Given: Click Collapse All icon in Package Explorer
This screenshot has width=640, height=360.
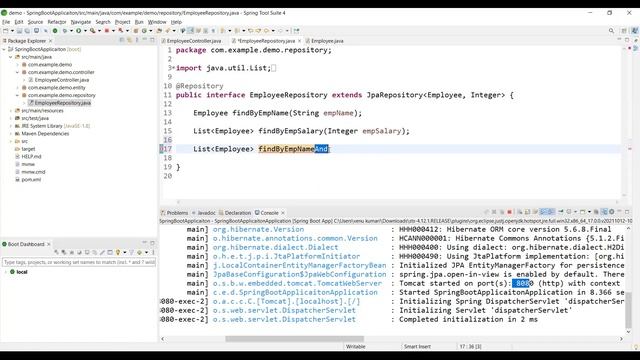Looking at the screenshot, I should [x=122, y=40].
